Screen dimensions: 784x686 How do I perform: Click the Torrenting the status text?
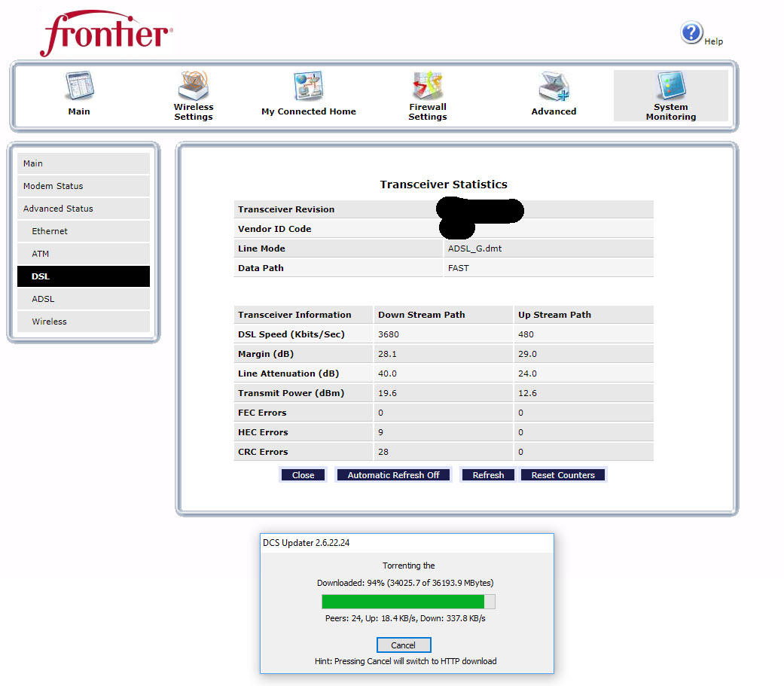pos(408,566)
